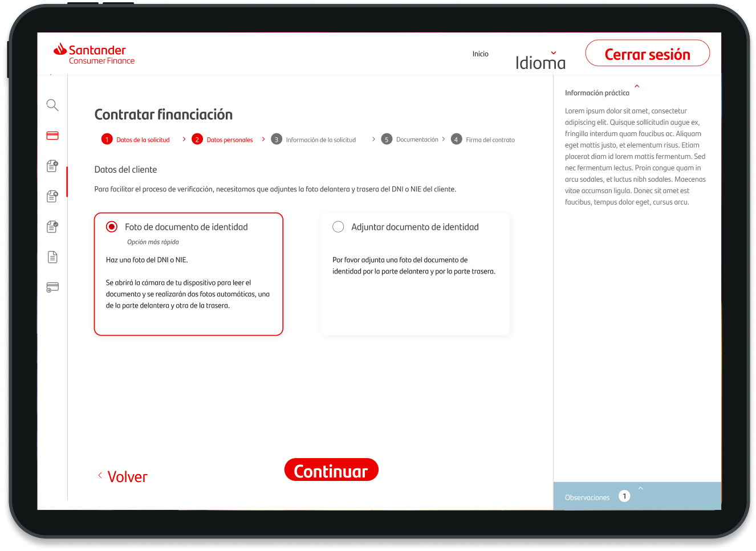The height and width of the screenshot is (551, 756).
Task: Select Foto de documento de identidad option
Action: 188,274
